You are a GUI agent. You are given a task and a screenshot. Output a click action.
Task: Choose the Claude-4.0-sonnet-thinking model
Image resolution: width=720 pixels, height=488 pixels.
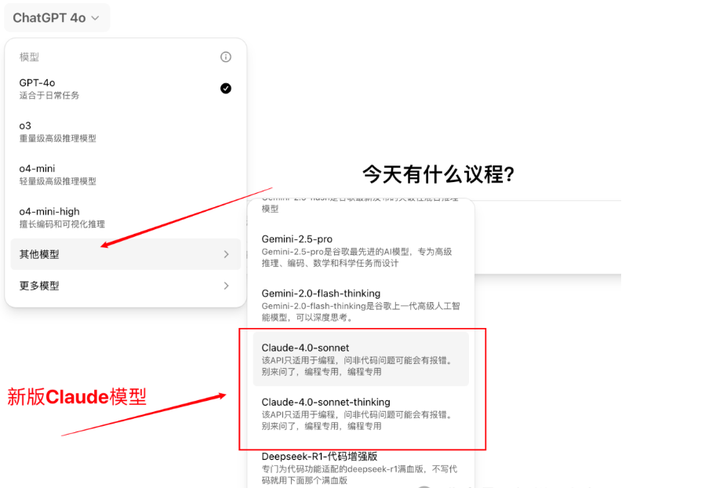(x=360, y=414)
